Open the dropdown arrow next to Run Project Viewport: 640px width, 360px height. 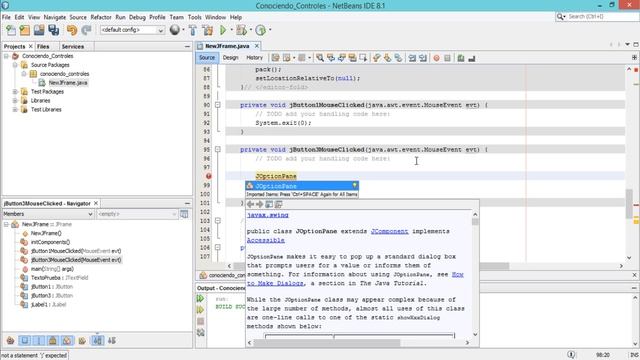pos(231,30)
